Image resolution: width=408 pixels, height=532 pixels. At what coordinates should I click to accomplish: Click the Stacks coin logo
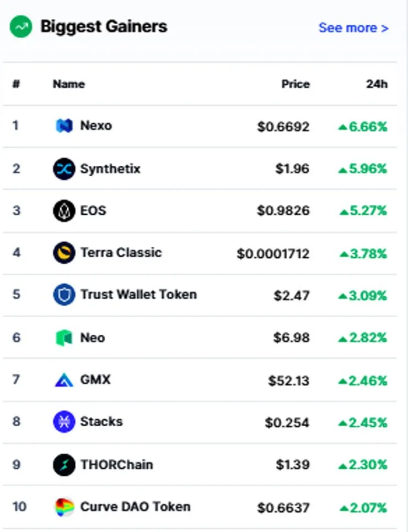pos(64,422)
